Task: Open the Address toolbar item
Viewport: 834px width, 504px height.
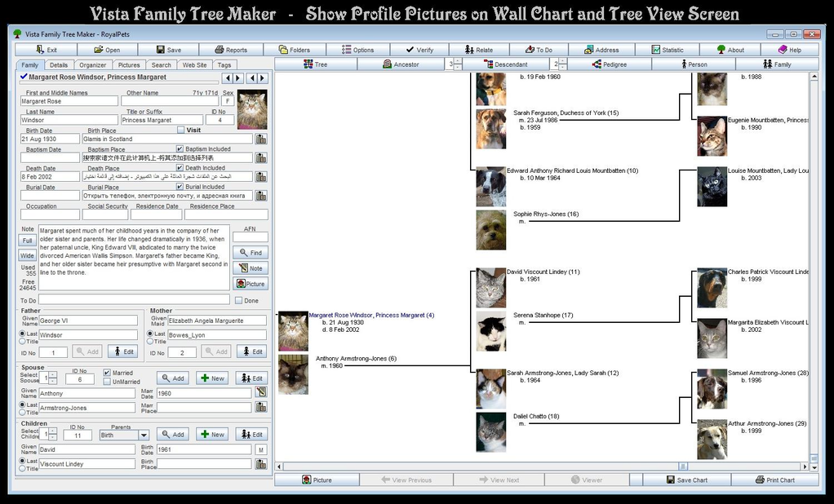Action: click(601, 50)
